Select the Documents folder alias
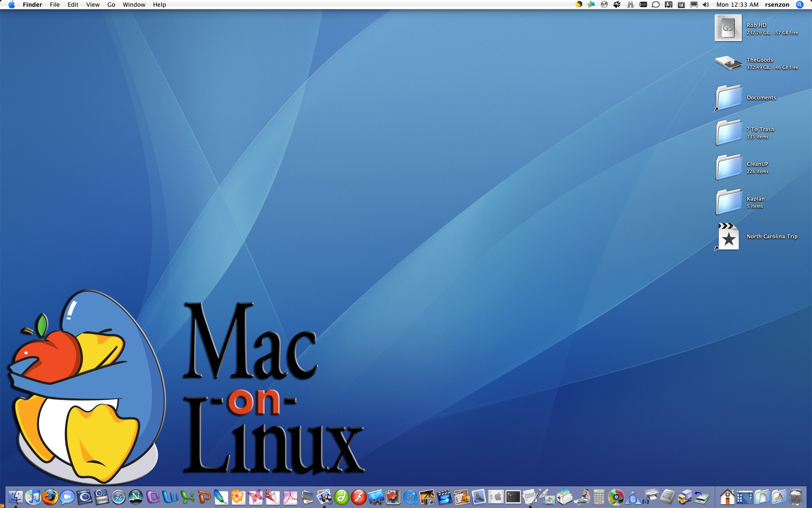812x508 pixels. (x=728, y=98)
